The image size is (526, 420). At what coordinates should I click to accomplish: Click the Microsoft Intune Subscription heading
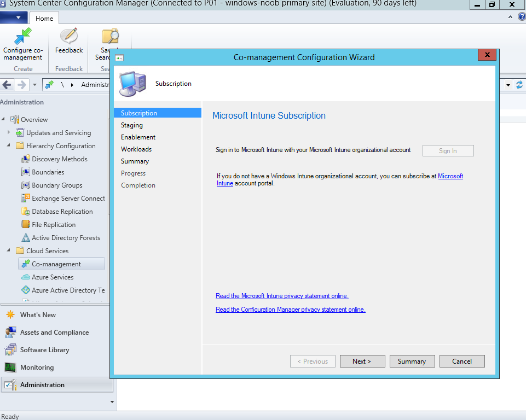tap(269, 115)
